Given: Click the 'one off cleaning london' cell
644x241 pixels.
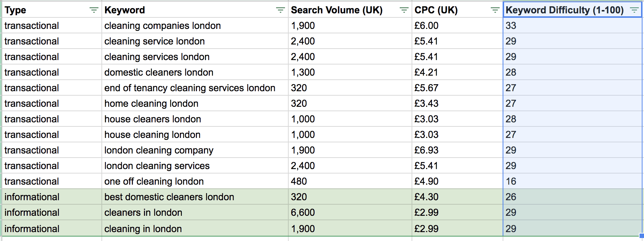Looking at the screenshot, I should [154, 181].
